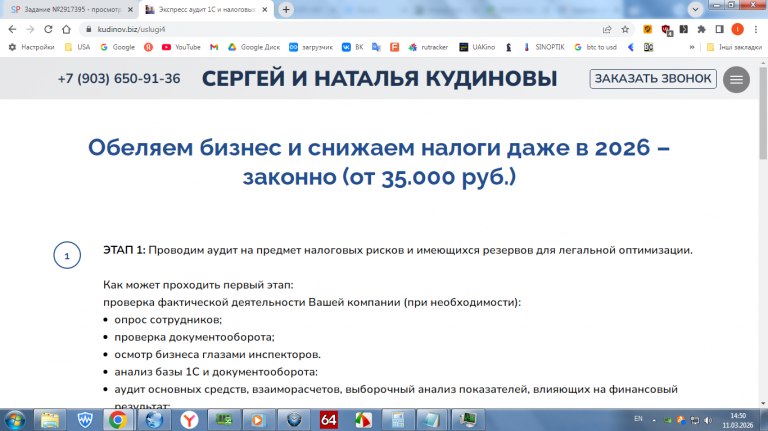This screenshot has width=768, height=431.
Task: Open the extensions puzzle menu
Action: coord(701,29)
